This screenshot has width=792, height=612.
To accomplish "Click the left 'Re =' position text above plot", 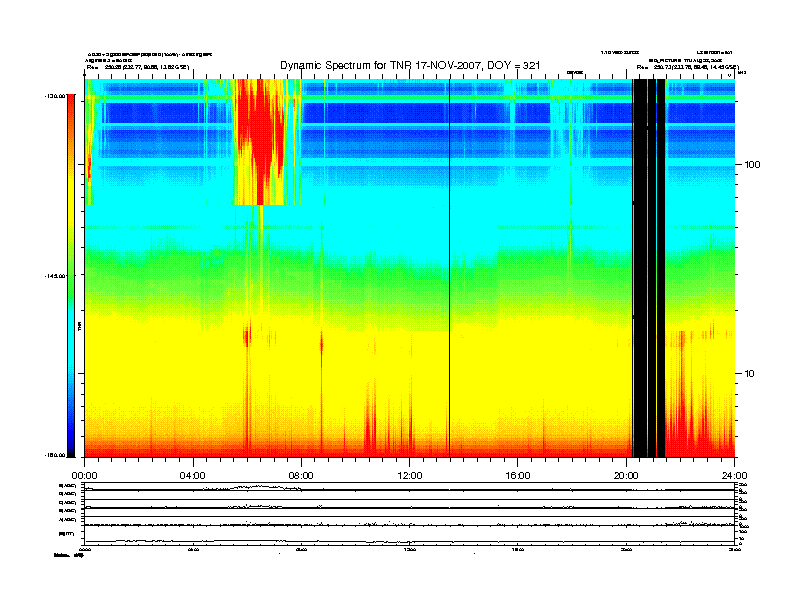I will pos(137,67).
